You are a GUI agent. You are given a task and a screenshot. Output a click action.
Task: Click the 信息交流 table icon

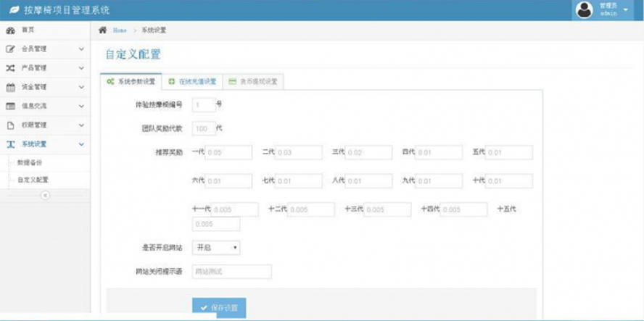click(x=10, y=106)
